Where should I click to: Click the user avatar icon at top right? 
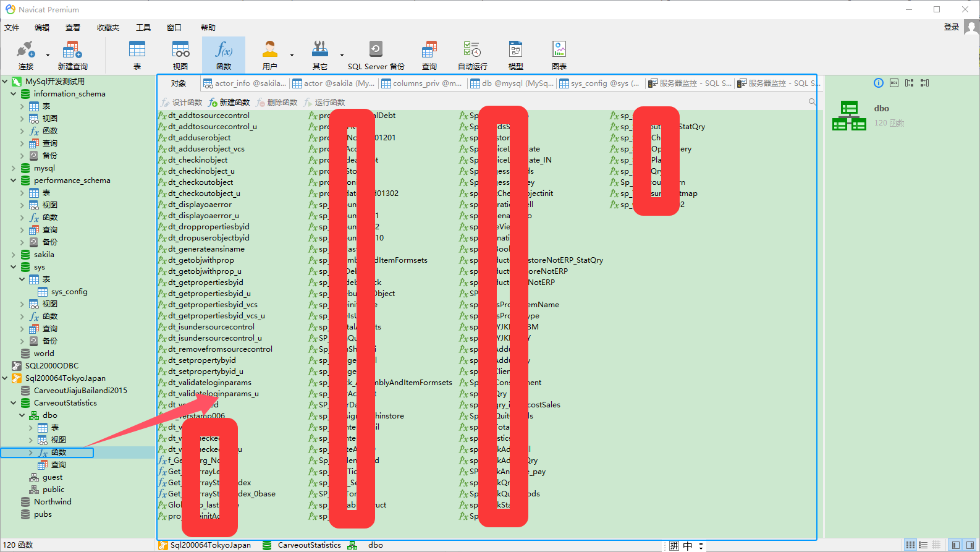[971, 27]
